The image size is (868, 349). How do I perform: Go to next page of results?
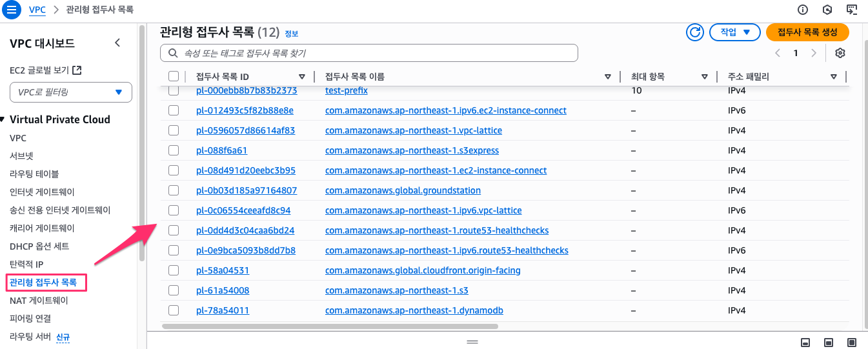click(x=814, y=53)
